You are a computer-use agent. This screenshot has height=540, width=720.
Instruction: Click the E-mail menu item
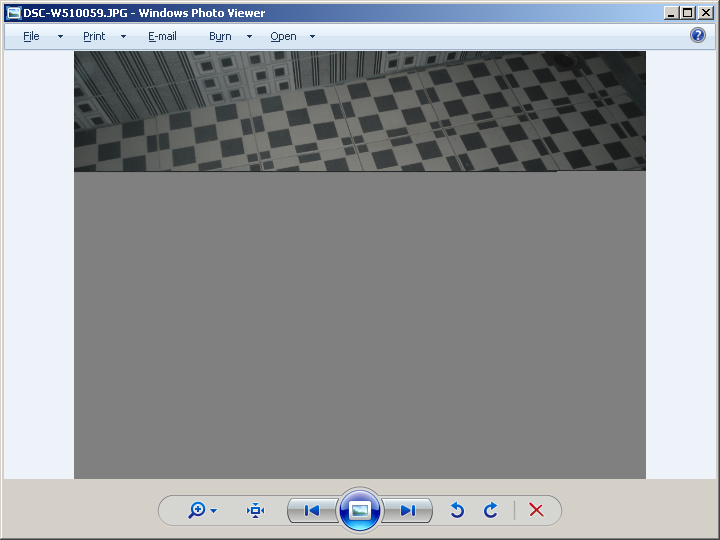coord(162,36)
